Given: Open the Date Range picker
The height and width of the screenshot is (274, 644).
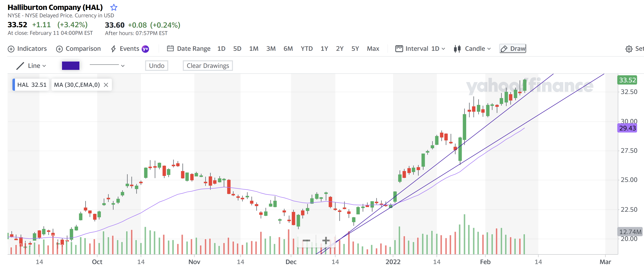Looking at the screenshot, I should [189, 49].
